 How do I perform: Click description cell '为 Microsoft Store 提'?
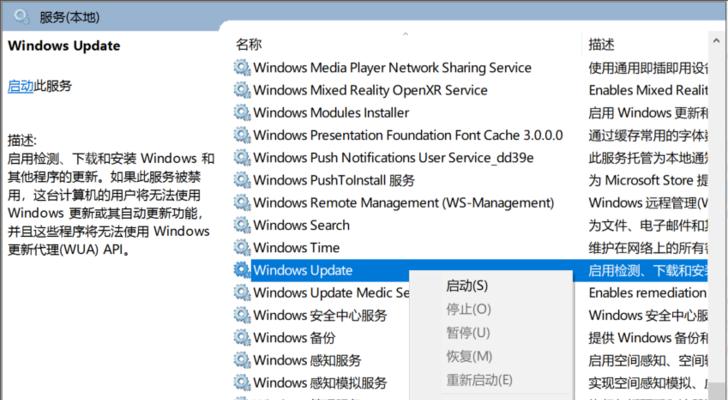pyautogui.click(x=648, y=180)
